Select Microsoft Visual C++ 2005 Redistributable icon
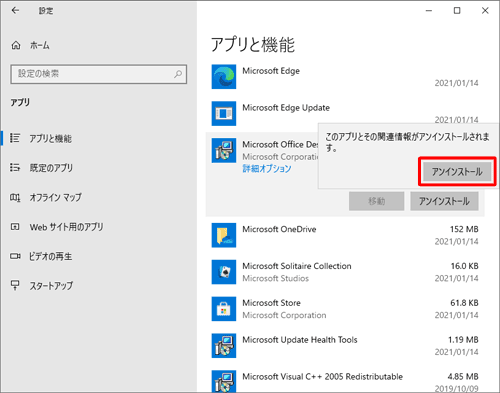Screen dimensions: 500x393 pos(224,382)
